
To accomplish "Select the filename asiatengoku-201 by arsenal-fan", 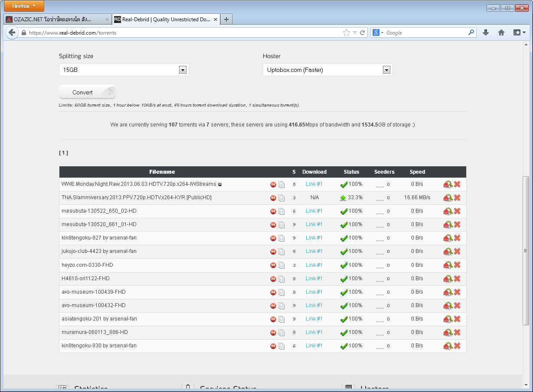I will click(x=99, y=319).
